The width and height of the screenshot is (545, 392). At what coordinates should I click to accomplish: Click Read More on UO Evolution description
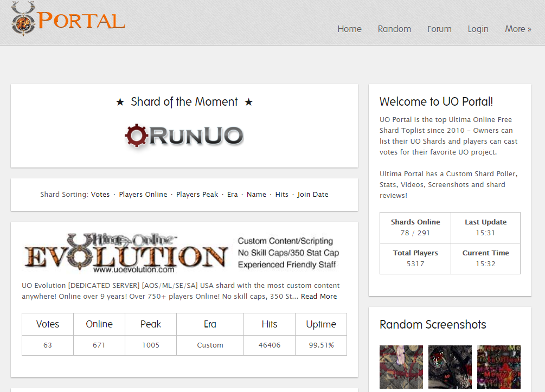[x=319, y=297]
